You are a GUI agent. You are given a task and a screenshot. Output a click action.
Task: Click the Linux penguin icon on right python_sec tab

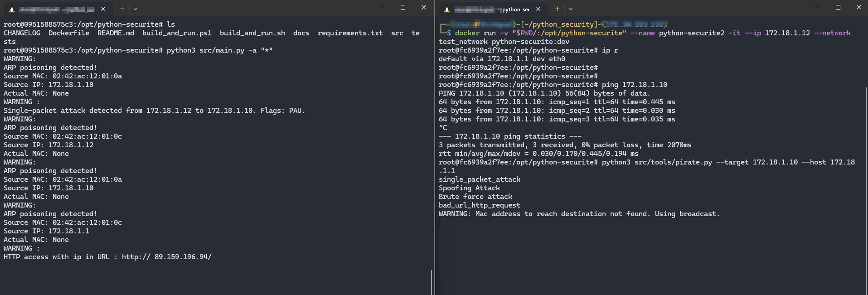[x=447, y=9]
